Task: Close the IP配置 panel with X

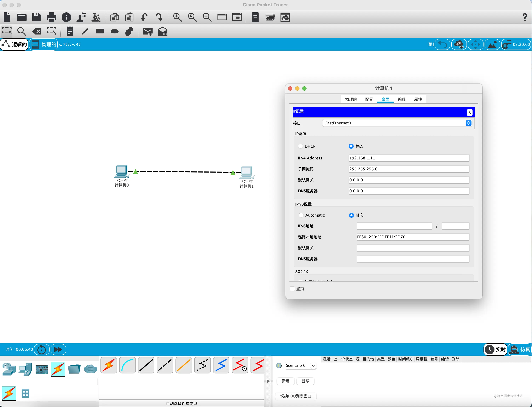Action: [470, 112]
